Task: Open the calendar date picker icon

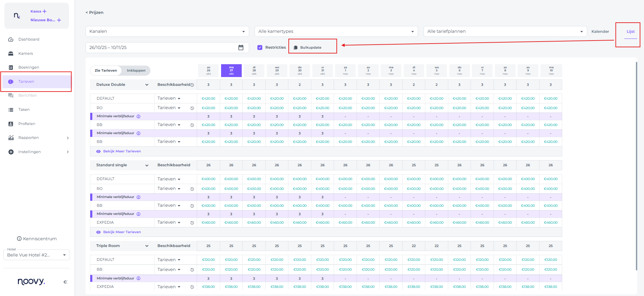Action: click(x=241, y=48)
